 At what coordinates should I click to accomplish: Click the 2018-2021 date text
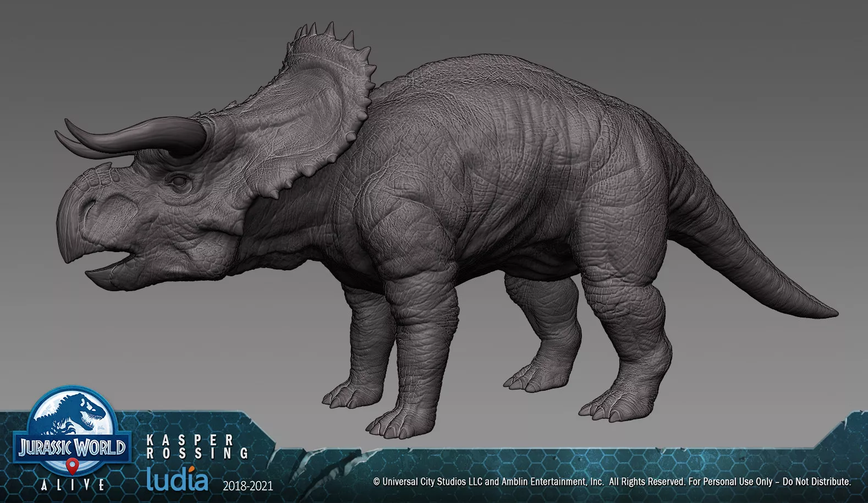coord(248,486)
